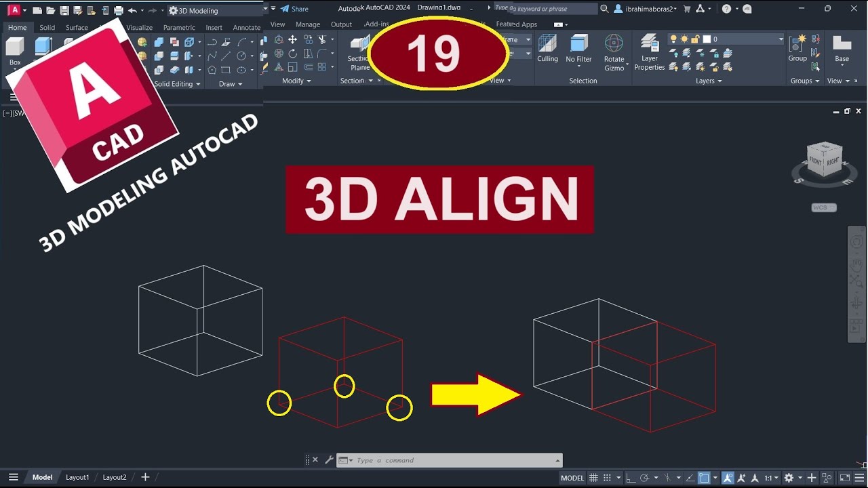Click the Save icon in quick access toolbar
The width and height of the screenshot is (868, 488).
click(64, 10)
